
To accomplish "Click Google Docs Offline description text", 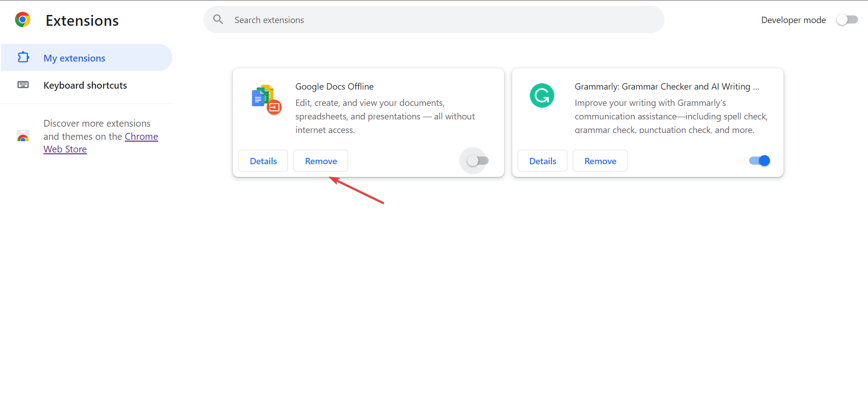I will [x=385, y=116].
